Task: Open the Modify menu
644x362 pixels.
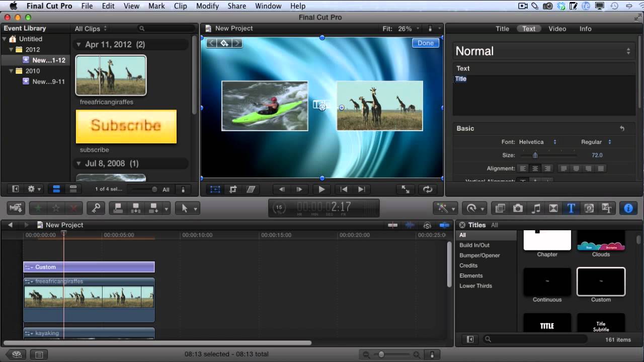Action: (207, 6)
